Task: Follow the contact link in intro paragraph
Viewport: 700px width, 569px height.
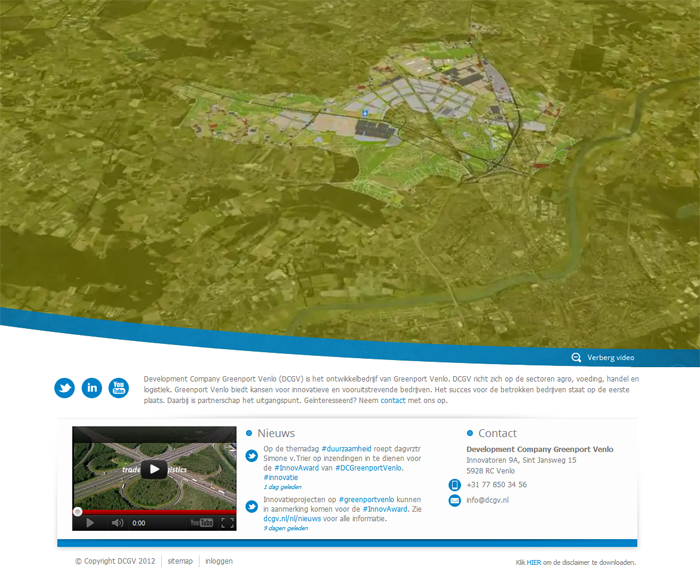Action: (x=393, y=400)
